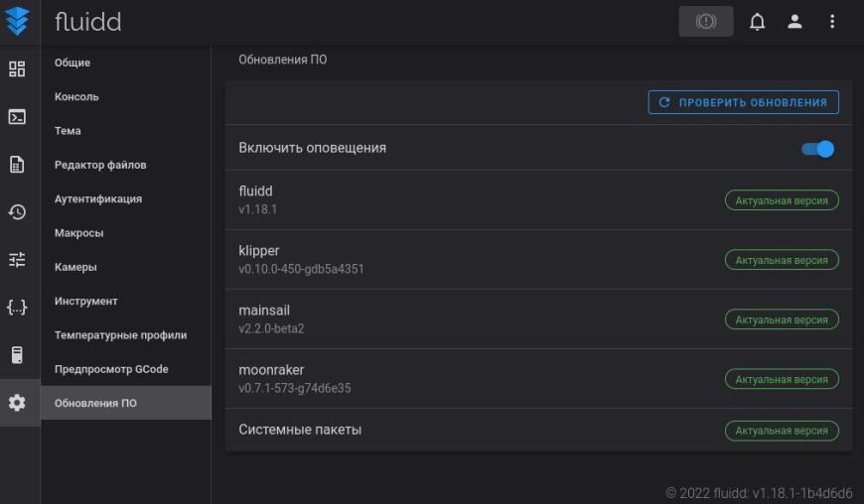Select Обновления ПО in settings menu
The width and height of the screenshot is (864, 504).
[x=126, y=403]
